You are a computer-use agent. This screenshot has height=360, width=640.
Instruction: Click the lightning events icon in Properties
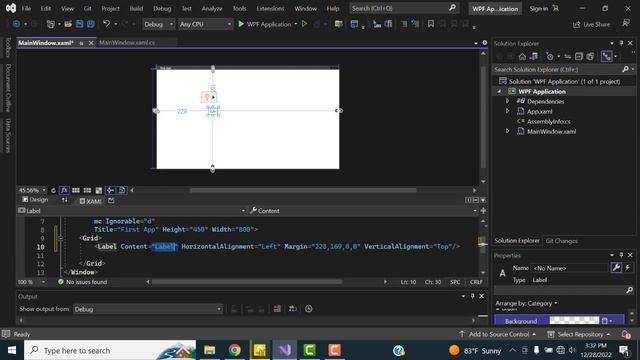click(x=628, y=268)
